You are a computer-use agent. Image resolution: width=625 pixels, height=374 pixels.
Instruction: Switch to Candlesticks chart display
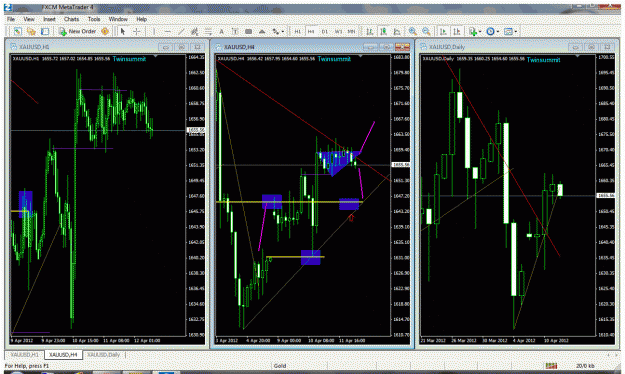pyautogui.click(x=383, y=31)
